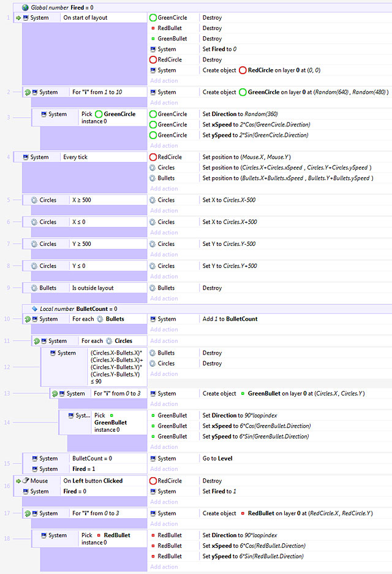Click the RedBullet icon in the Create object RedBullet action
The height and width of the screenshot is (574, 392).
coord(243,513)
